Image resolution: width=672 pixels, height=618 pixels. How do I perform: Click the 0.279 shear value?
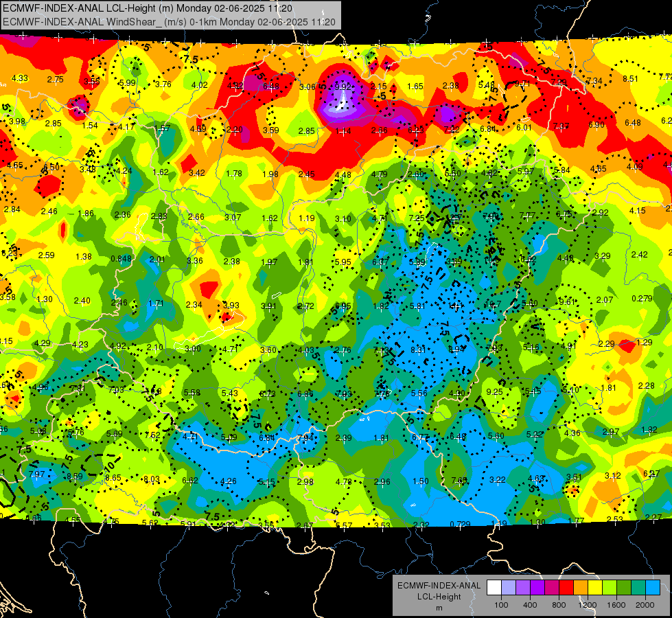pyautogui.click(x=642, y=298)
